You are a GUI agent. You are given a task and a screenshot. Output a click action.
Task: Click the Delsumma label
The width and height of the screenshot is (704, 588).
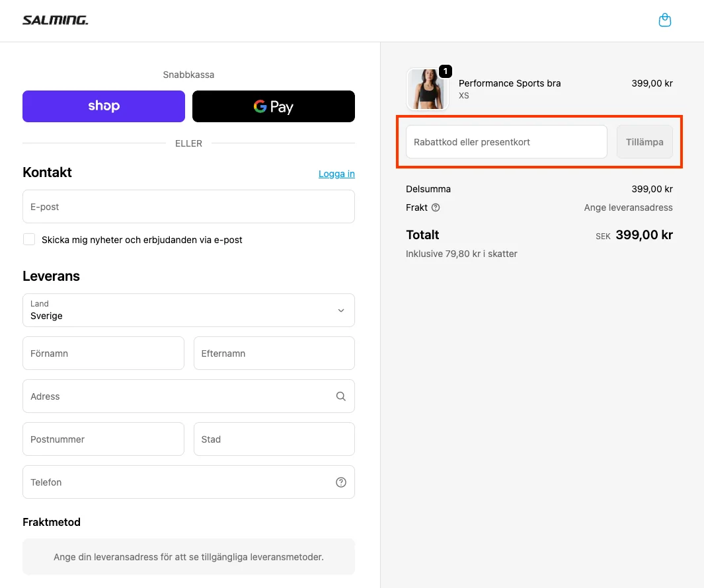[x=428, y=189]
